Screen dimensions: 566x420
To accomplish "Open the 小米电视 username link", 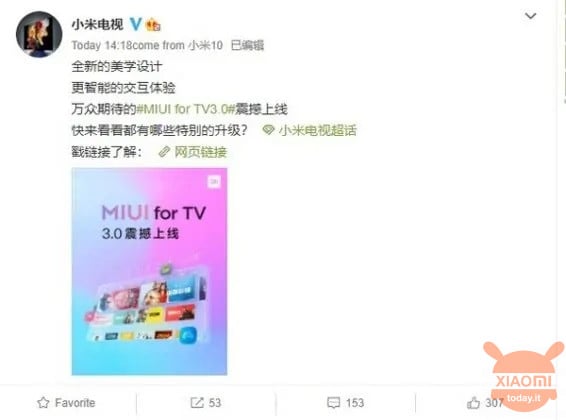I will click(97, 25).
